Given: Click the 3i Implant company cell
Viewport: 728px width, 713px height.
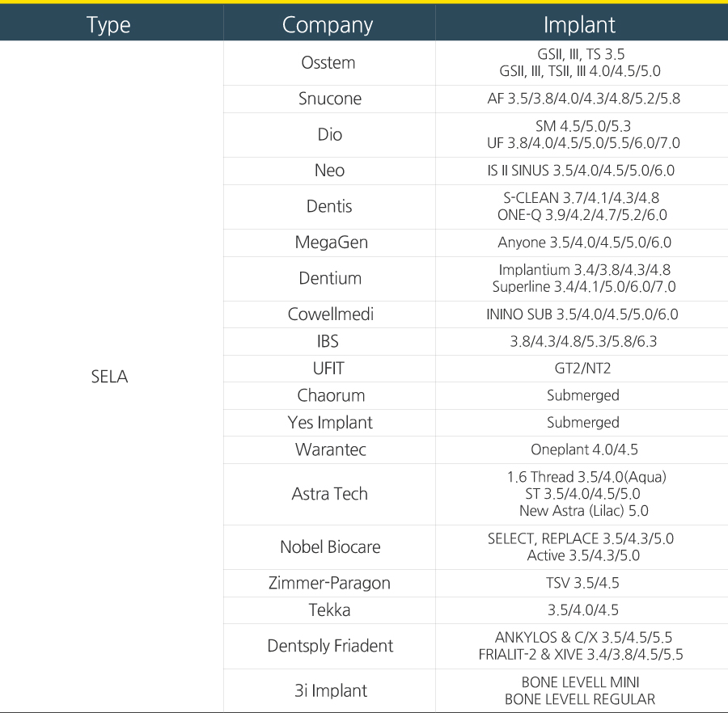Looking at the screenshot, I should (x=330, y=690).
